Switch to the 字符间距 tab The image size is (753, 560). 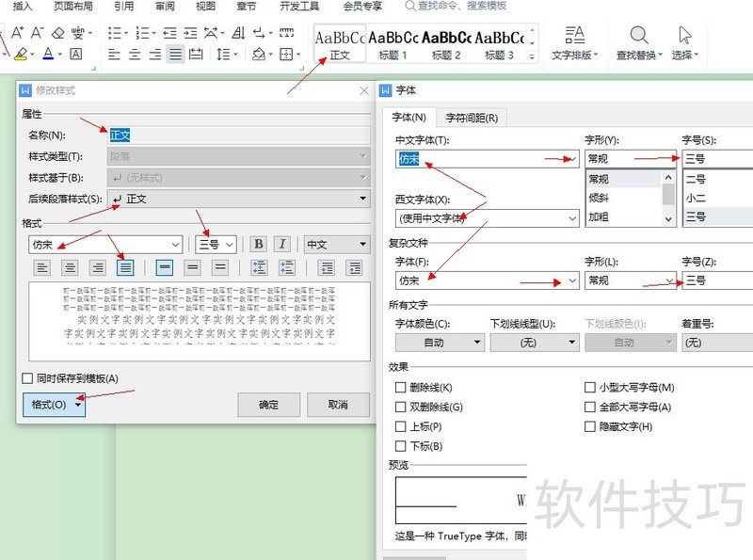(x=472, y=118)
